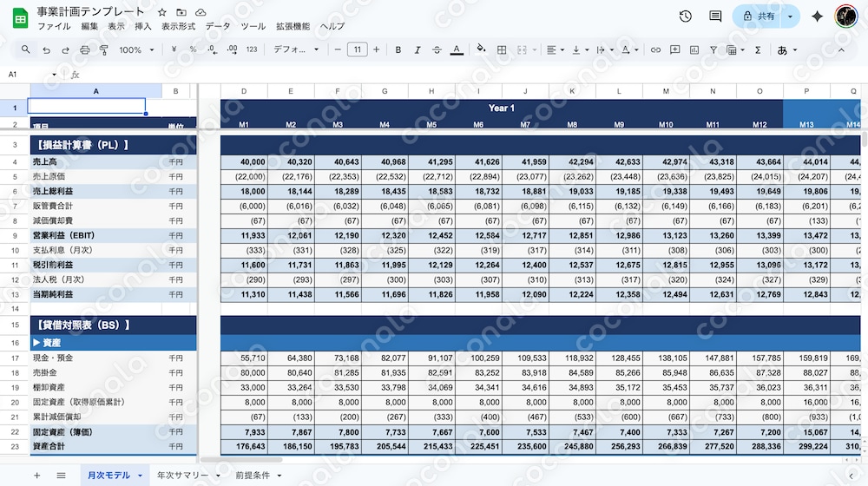Add a new sheet

tap(36, 476)
